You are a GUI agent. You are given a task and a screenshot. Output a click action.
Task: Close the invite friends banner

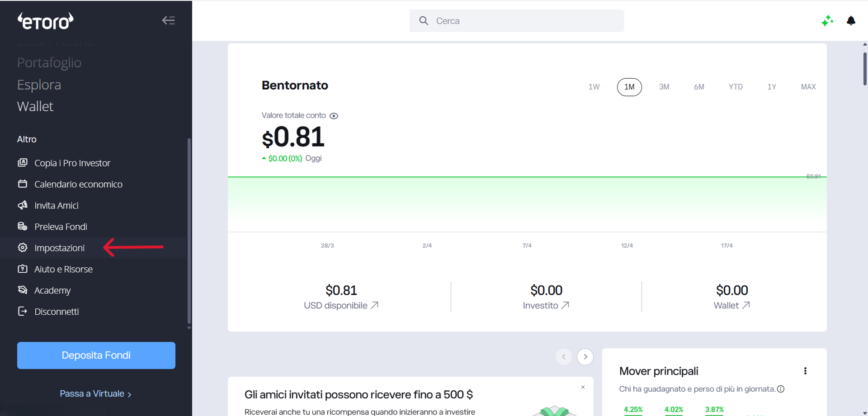tap(583, 387)
